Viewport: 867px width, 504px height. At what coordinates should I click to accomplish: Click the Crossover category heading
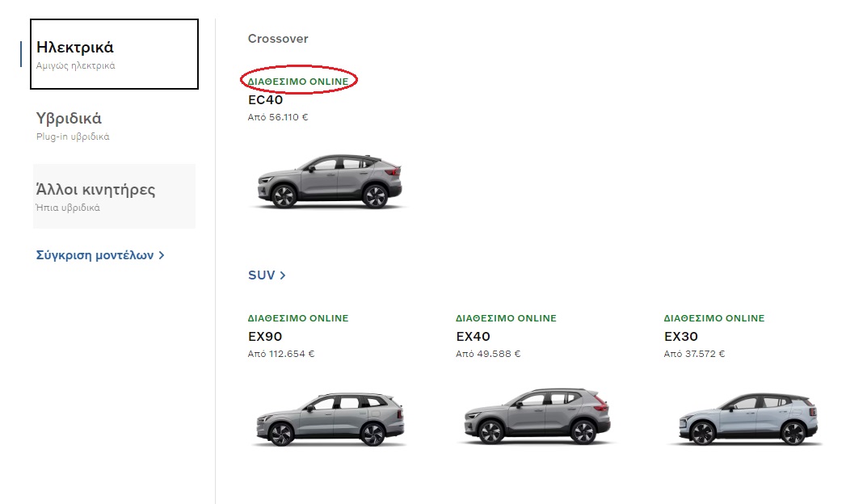(278, 39)
